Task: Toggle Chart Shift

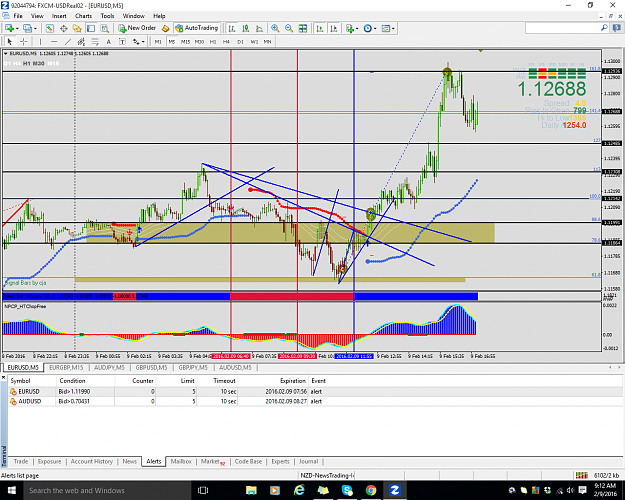Action: pos(334,28)
